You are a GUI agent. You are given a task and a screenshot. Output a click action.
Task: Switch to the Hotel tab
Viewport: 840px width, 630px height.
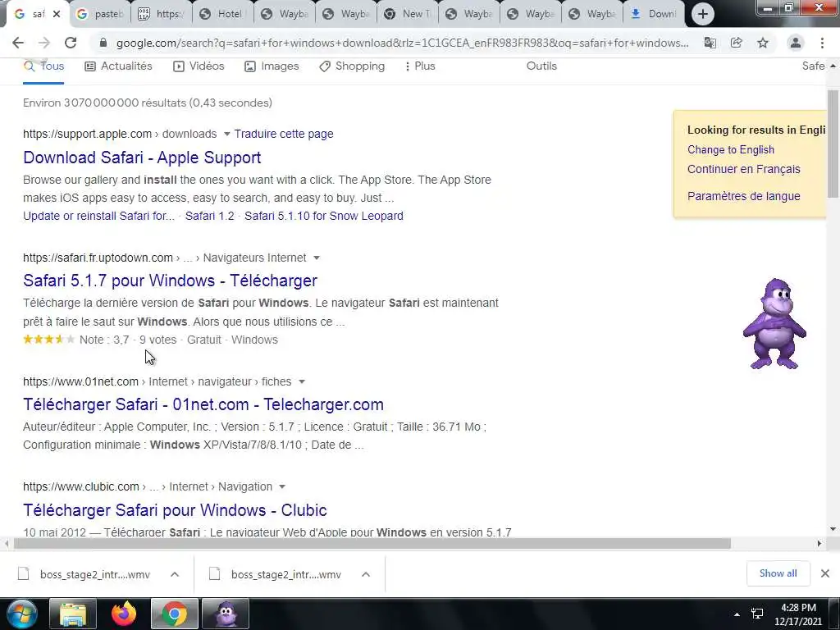(x=222, y=15)
